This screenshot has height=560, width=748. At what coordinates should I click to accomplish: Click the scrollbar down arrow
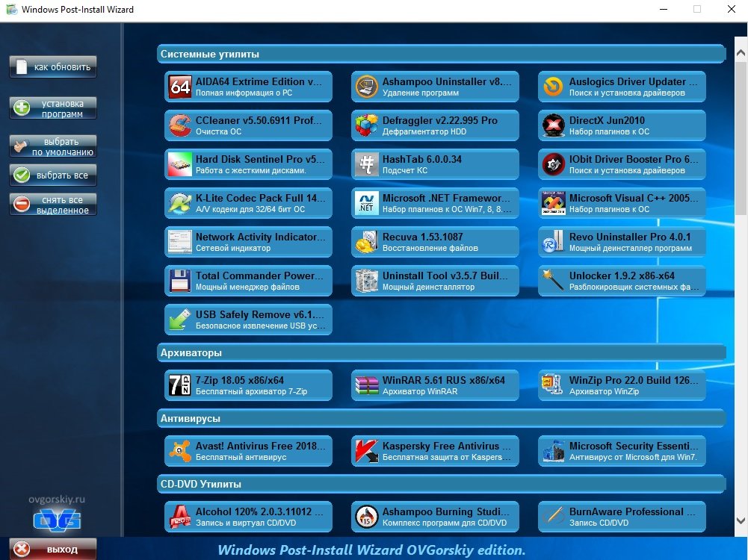click(741, 520)
